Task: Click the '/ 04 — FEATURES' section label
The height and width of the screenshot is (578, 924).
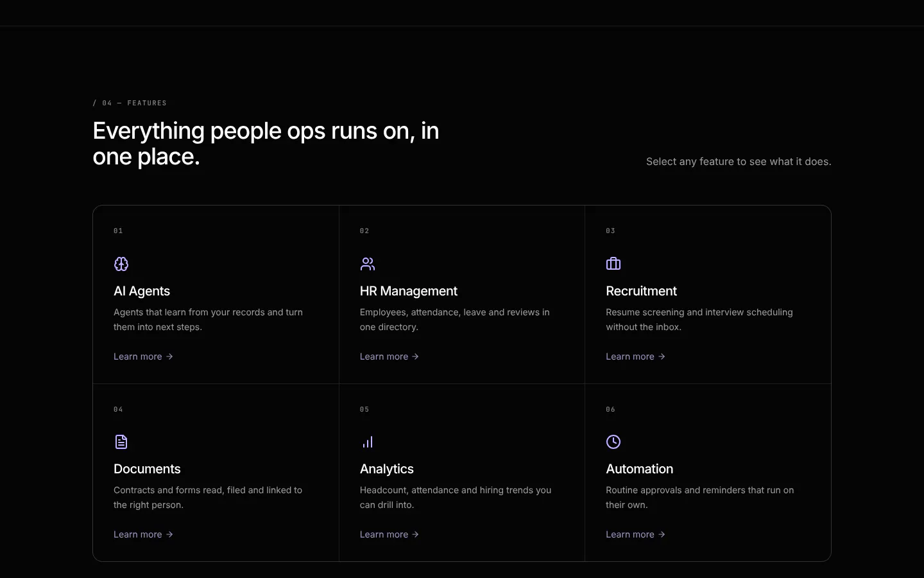Action: click(130, 103)
